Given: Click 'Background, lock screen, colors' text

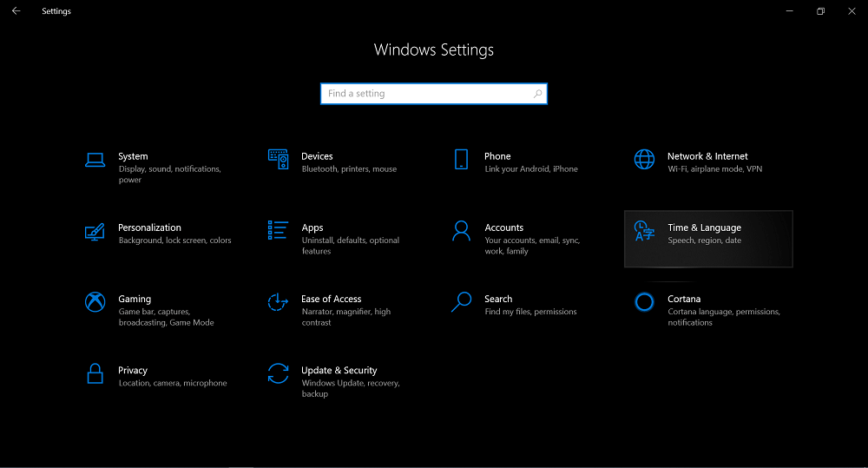Looking at the screenshot, I should pos(175,241).
